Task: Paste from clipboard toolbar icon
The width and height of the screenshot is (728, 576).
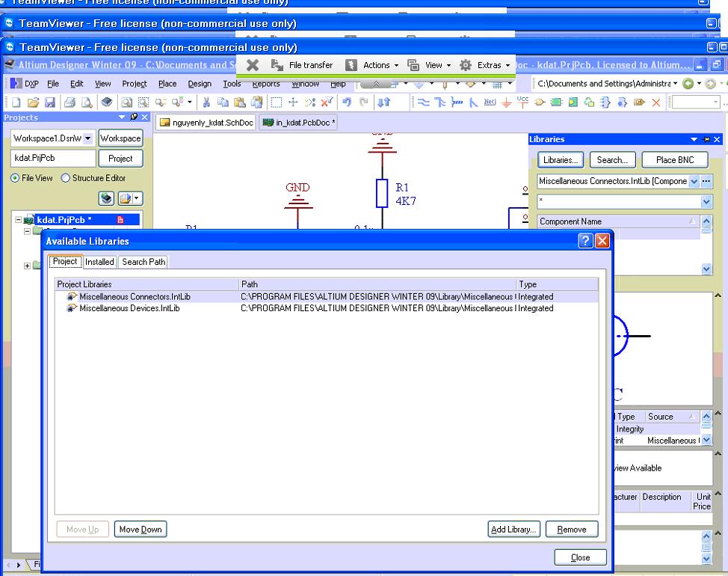Action: click(240, 102)
